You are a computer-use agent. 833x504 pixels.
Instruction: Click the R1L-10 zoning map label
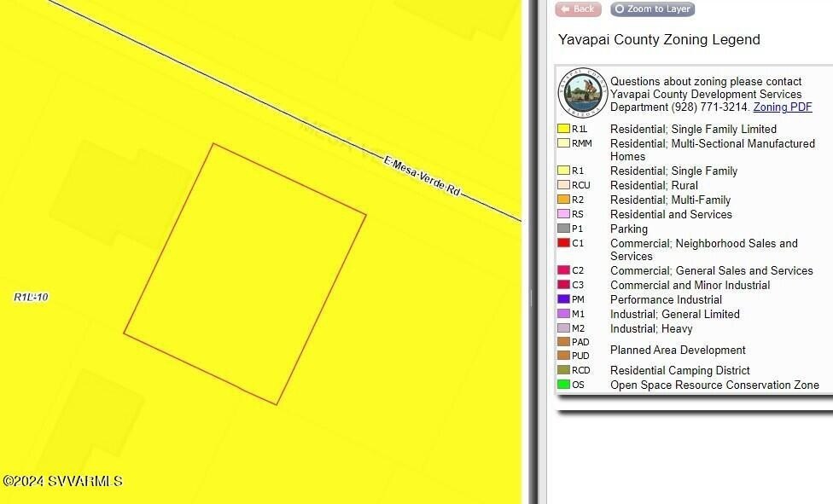tap(32, 298)
